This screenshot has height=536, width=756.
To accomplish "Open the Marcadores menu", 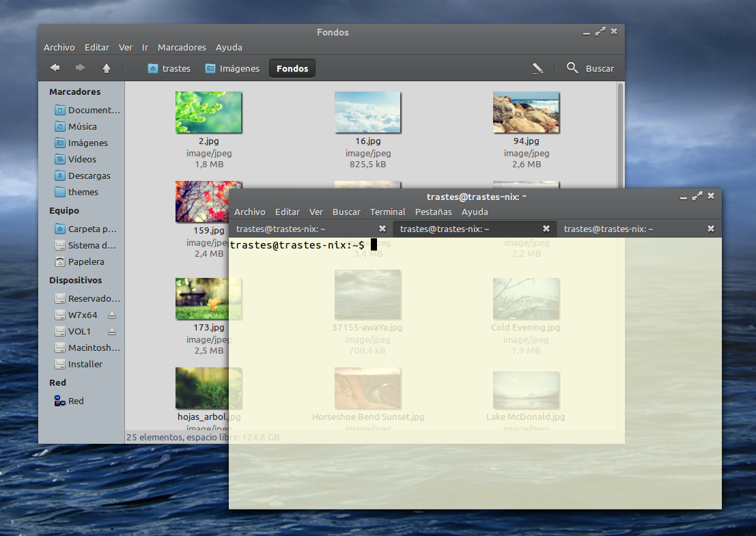I will tap(182, 47).
